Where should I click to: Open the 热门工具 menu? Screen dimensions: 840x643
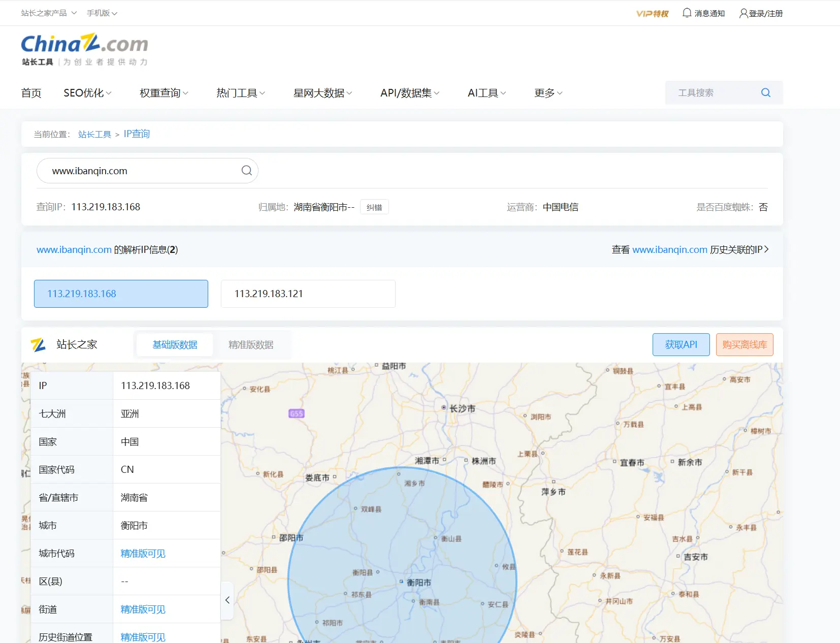240,93
